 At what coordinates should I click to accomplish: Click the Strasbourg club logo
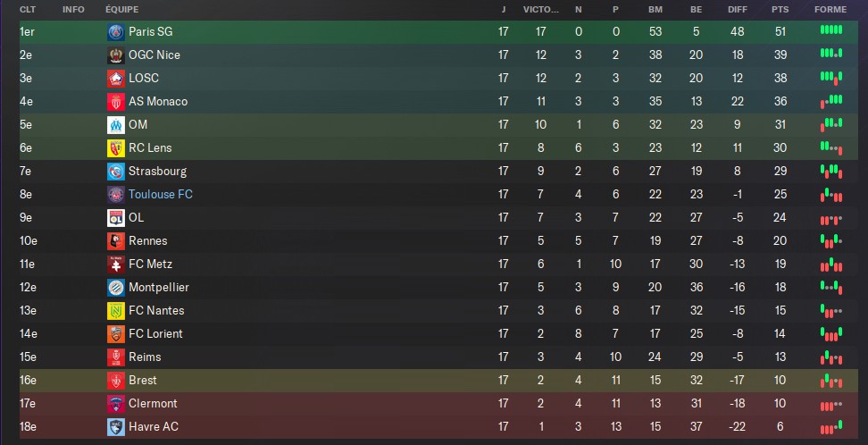coord(116,172)
